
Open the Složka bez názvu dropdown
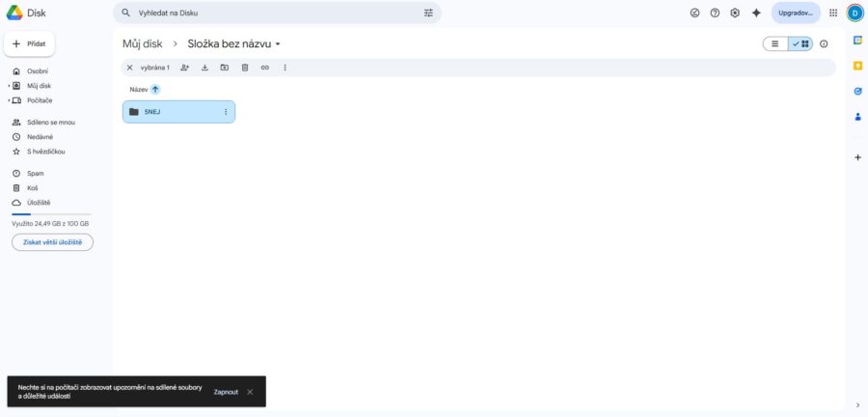pyautogui.click(x=278, y=44)
